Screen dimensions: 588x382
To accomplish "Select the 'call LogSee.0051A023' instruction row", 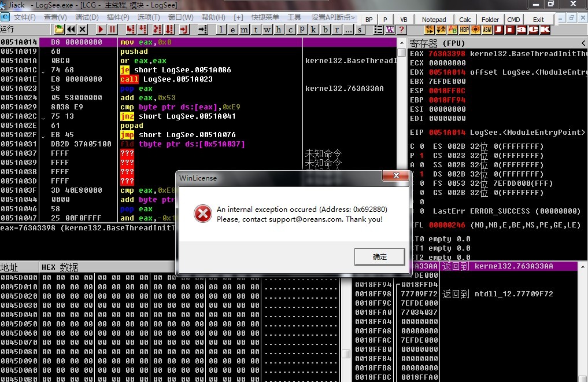I will (199, 79).
